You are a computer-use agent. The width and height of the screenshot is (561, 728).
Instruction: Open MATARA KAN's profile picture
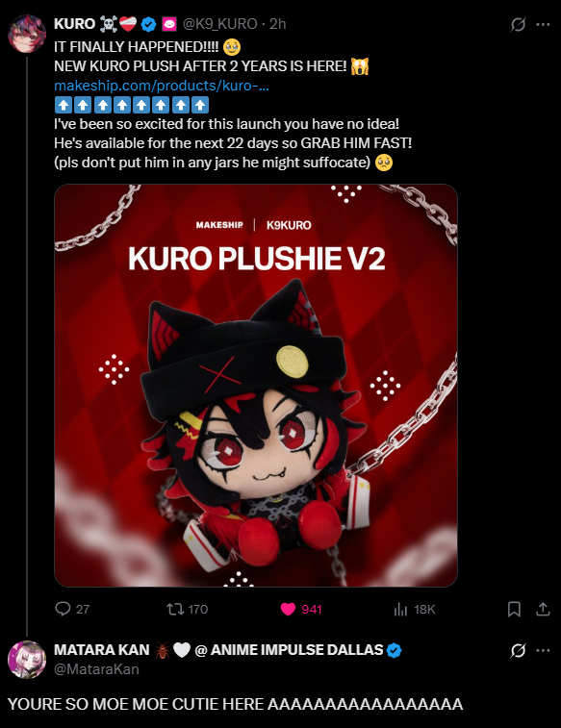click(x=27, y=660)
